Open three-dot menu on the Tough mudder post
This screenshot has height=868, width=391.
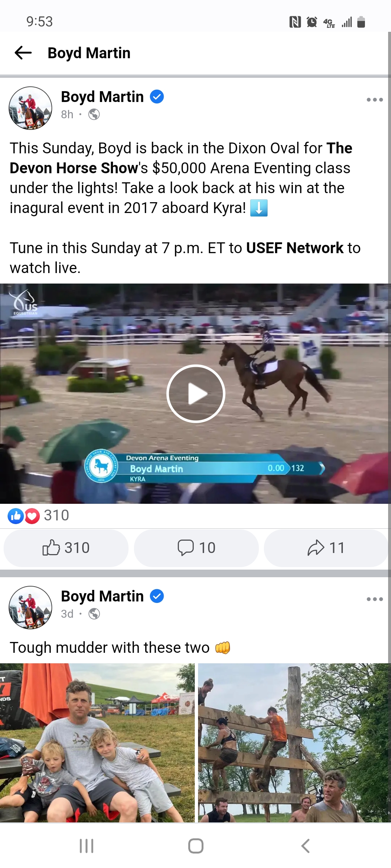(375, 599)
